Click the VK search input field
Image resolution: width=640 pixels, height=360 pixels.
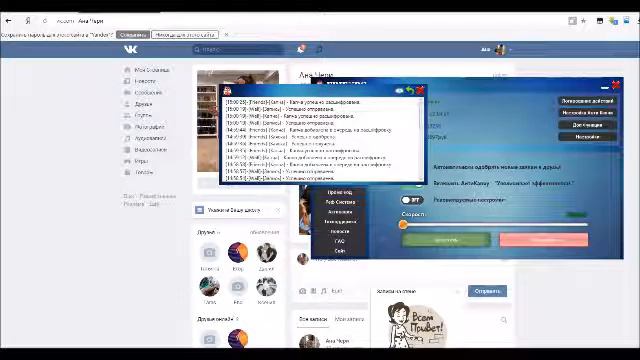(x=238, y=49)
